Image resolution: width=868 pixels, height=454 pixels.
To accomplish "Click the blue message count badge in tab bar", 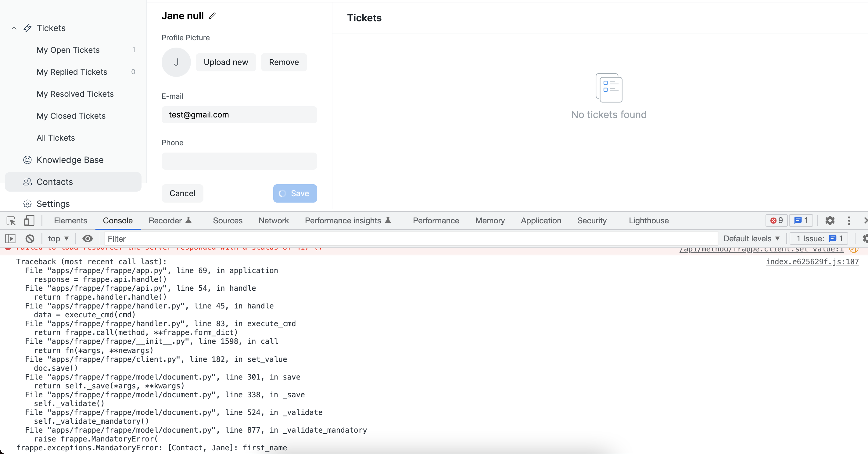I will pos(801,220).
